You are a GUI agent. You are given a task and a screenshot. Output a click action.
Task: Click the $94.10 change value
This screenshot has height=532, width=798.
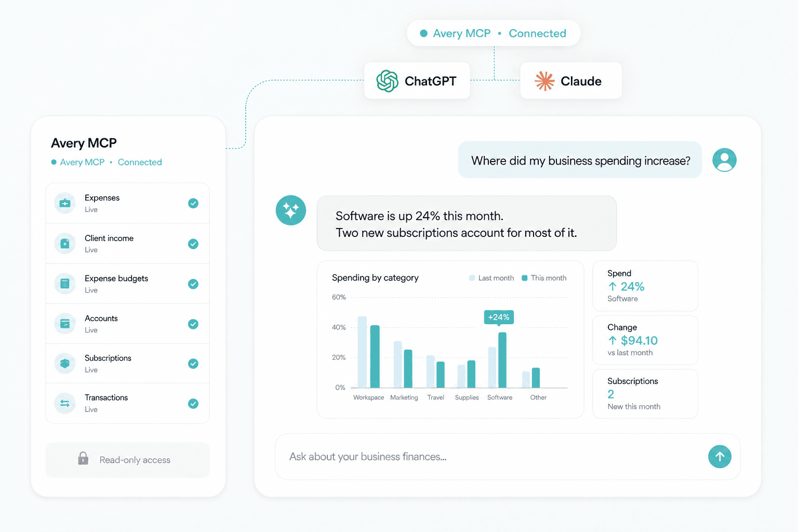click(x=639, y=340)
